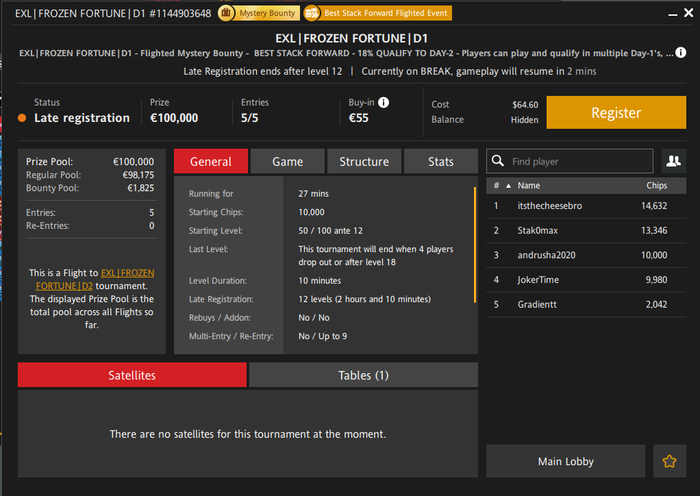Select player Gradientt row
The image size is (700, 496).
[x=586, y=304]
